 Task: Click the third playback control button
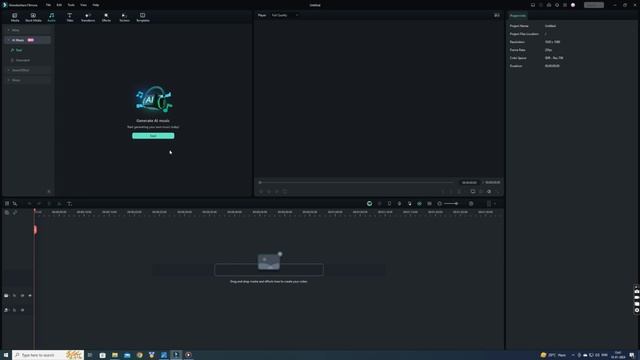[x=277, y=191]
